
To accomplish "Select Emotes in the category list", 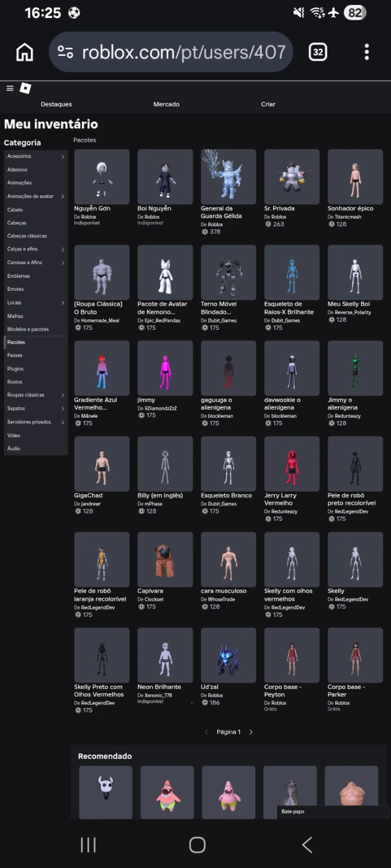I will (x=16, y=289).
